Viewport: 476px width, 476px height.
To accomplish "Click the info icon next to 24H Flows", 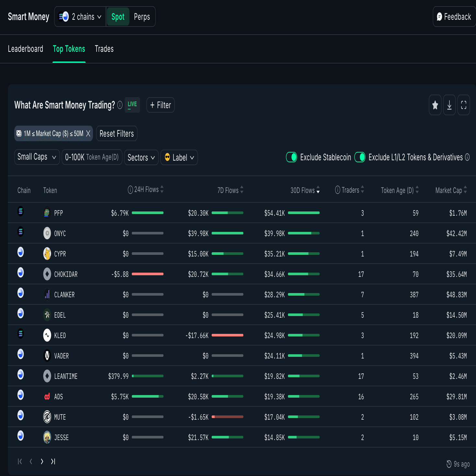I will pyautogui.click(x=130, y=190).
